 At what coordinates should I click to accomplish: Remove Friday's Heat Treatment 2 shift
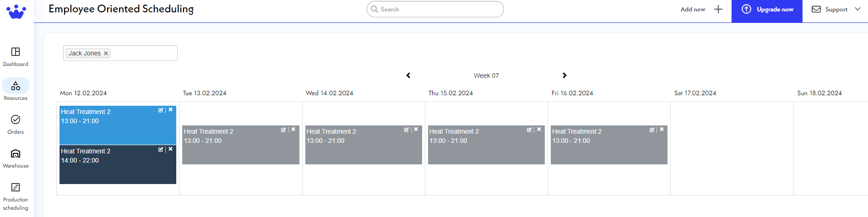(662, 130)
